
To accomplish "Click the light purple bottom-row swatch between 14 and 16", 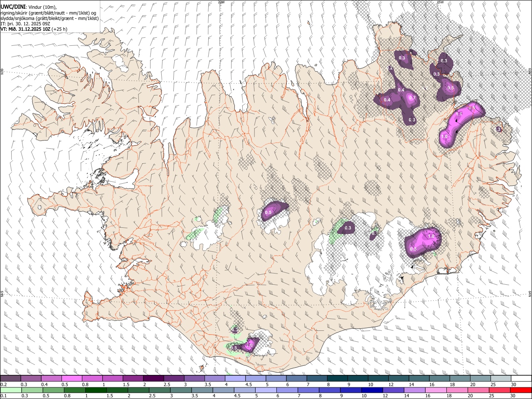I will point(414,390).
